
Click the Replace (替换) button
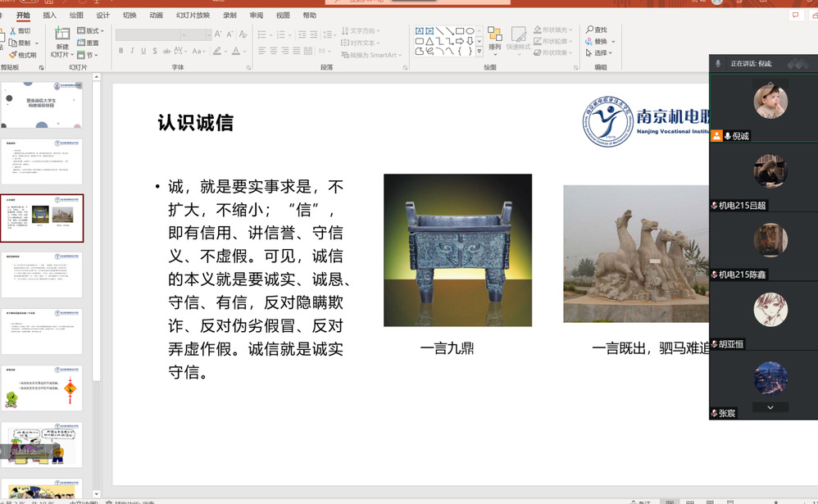coord(601,42)
